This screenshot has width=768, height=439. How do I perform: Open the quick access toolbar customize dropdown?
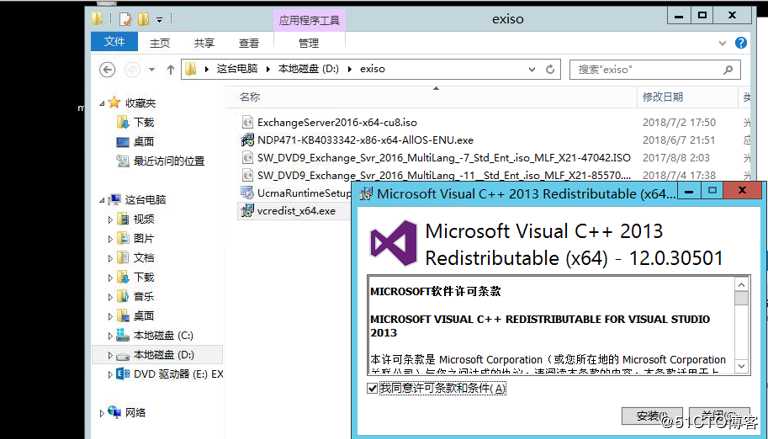pos(159,20)
